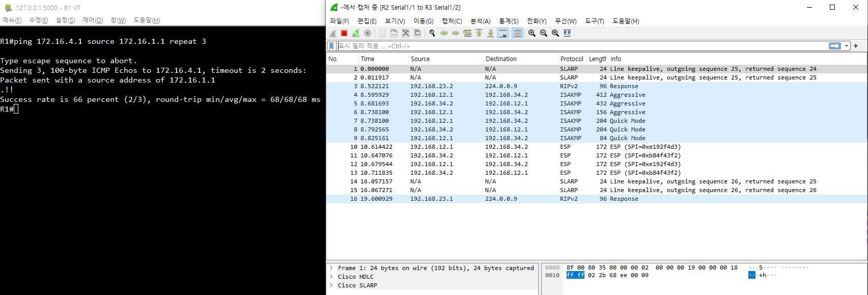
Task: Open Wireshark 이동(G) menu
Action: (424, 21)
